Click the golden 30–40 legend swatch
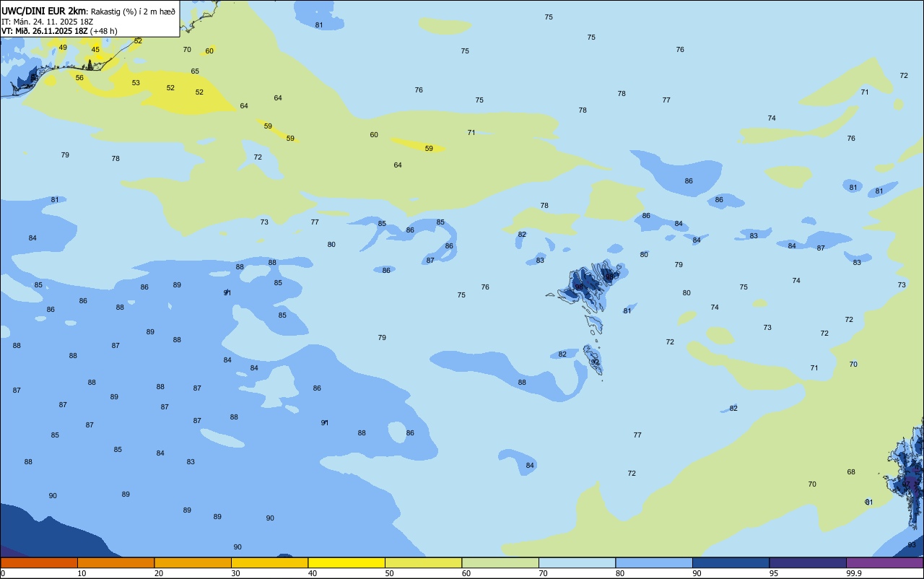The width and height of the screenshot is (924, 579). (269, 562)
